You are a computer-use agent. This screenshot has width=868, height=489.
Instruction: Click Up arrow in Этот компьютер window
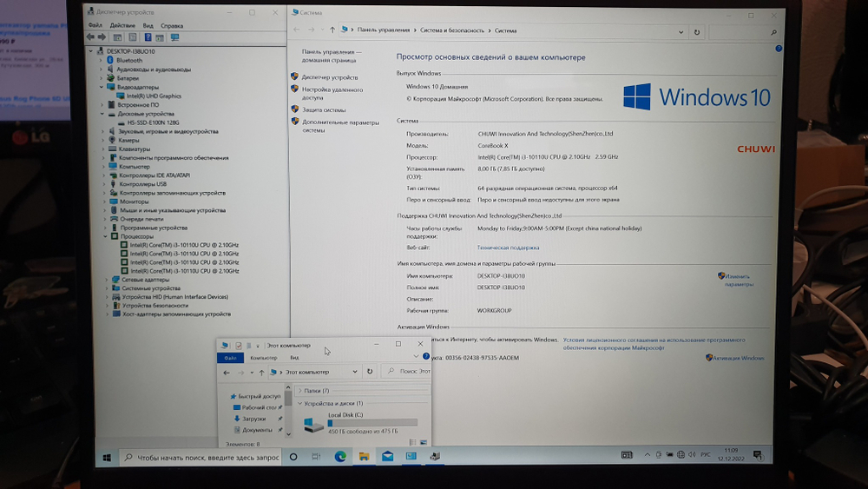click(x=261, y=373)
